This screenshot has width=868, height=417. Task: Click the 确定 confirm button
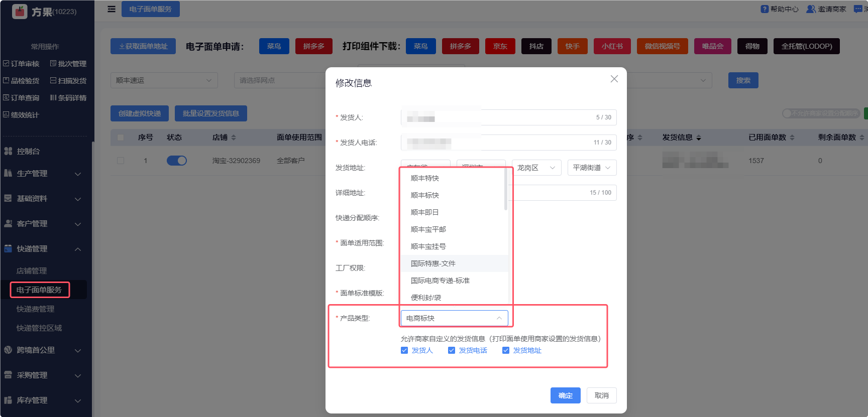click(565, 395)
